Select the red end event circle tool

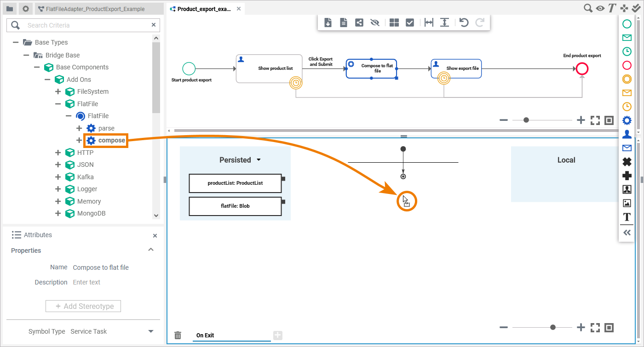[627, 65]
